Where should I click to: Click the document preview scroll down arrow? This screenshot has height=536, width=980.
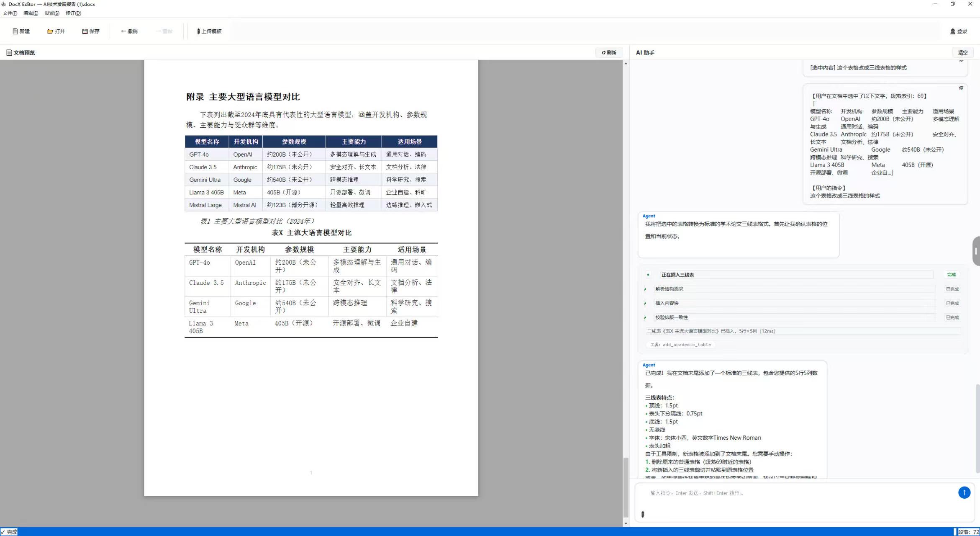point(626,523)
